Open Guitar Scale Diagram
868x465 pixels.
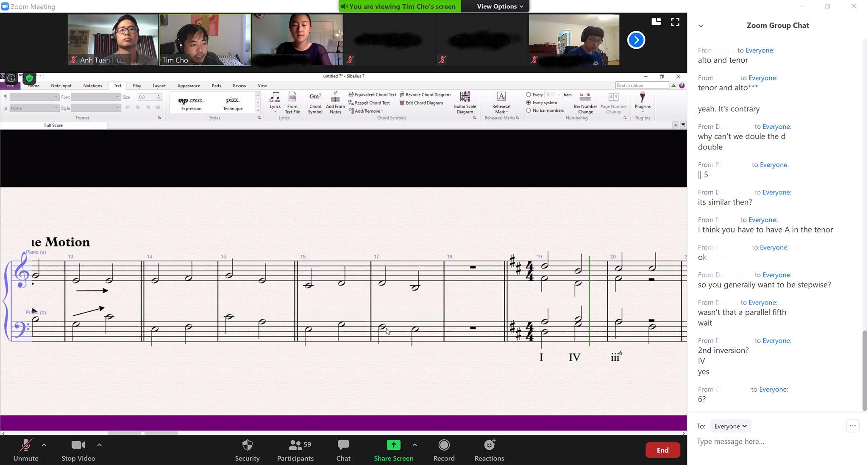pos(465,102)
